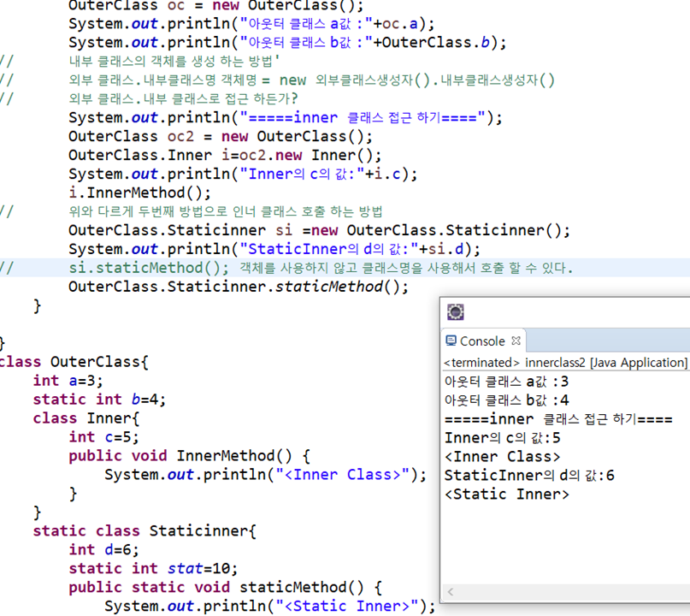Click comment '위와 다르게 두번째 방법으로 인너 클래스 호출 하는 방법'
Image resolution: width=690 pixels, height=616 pixels.
click(x=226, y=212)
